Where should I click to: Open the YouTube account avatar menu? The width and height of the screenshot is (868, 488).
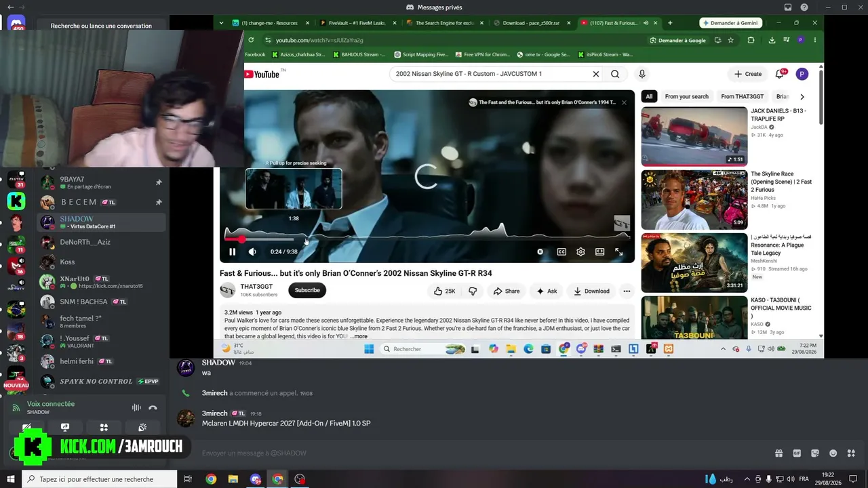point(802,74)
